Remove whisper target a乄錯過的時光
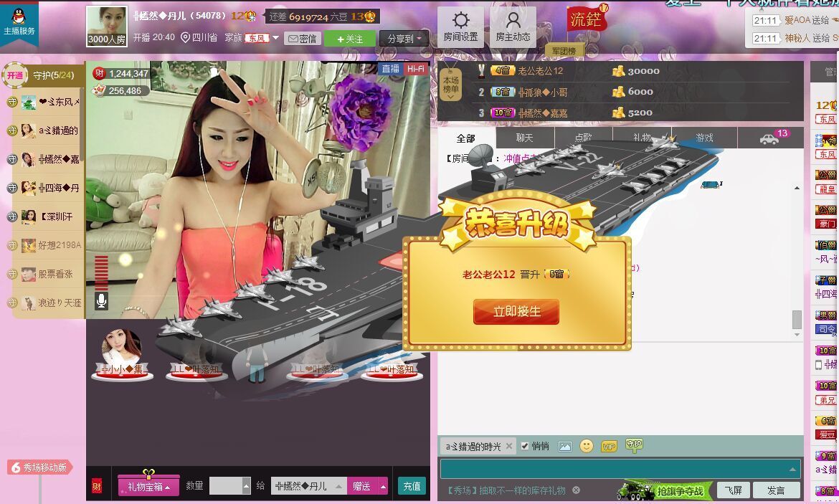 tap(509, 446)
